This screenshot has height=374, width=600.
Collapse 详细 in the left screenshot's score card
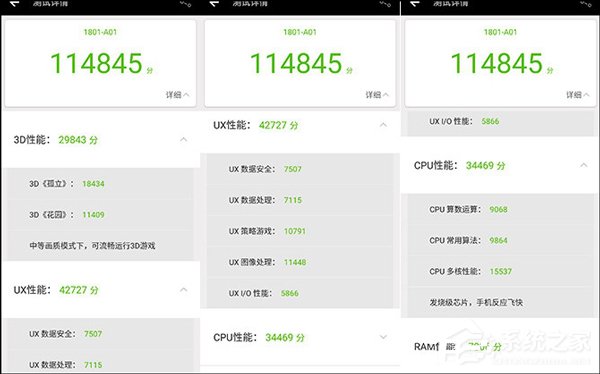click(178, 95)
